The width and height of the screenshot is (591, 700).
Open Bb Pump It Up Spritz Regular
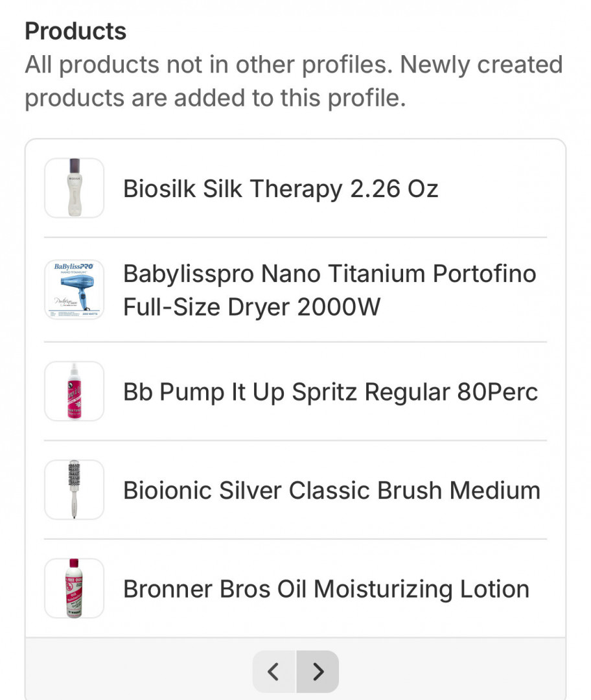[330, 392]
